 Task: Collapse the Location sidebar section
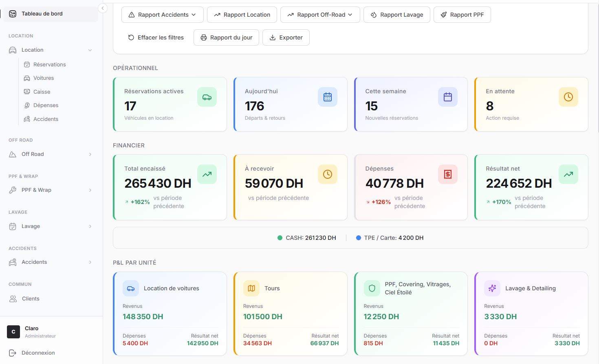coord(90,50)
